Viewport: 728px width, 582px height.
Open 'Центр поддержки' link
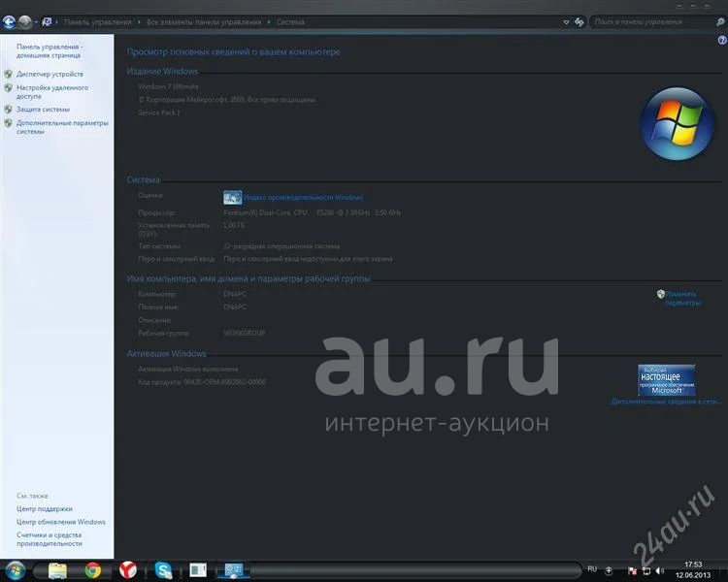pos(44,509)
